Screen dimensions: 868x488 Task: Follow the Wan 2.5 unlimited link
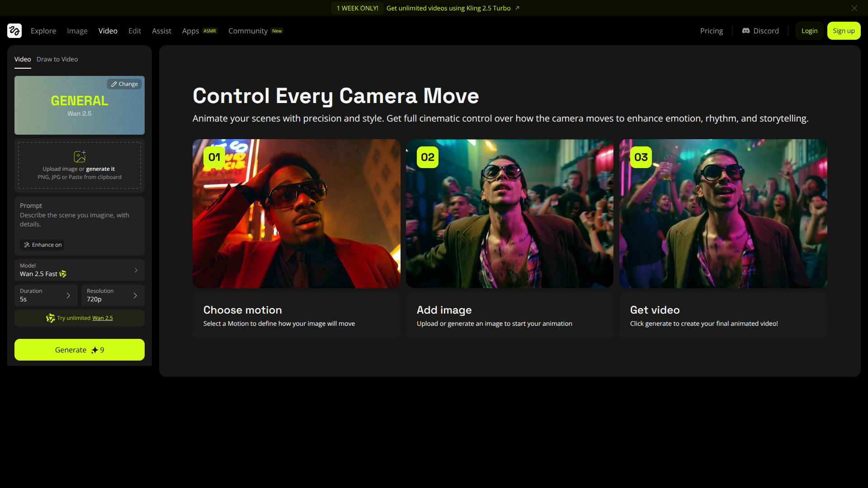pyautogui.click(x=103, y=318)
